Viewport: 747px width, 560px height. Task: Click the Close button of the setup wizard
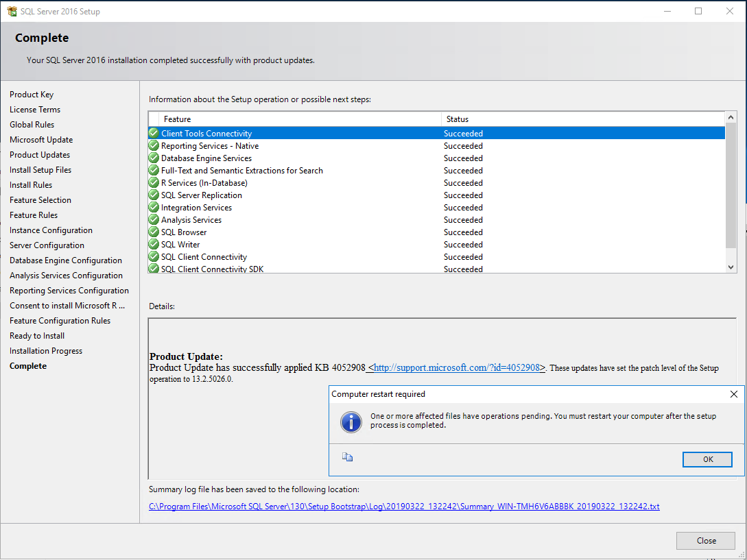tap(706, 541)
